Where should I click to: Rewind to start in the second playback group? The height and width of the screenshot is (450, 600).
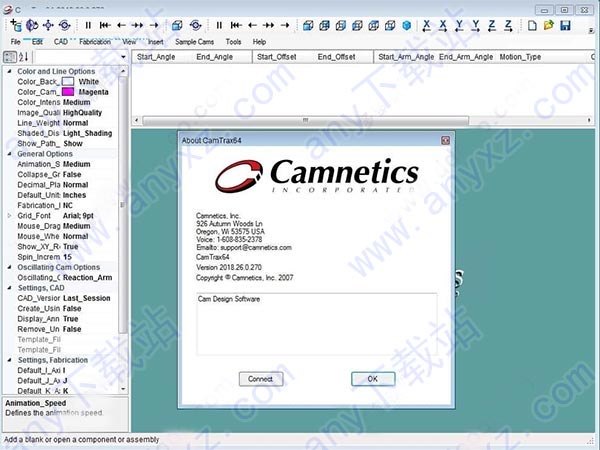[x=236, y=25]
